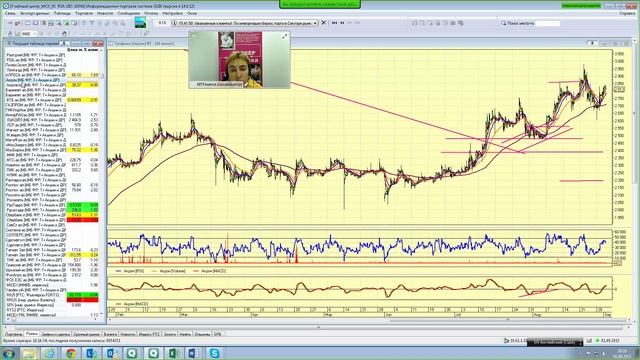Switch to the Опционы tab
The image size is (640, 360).
202,334
